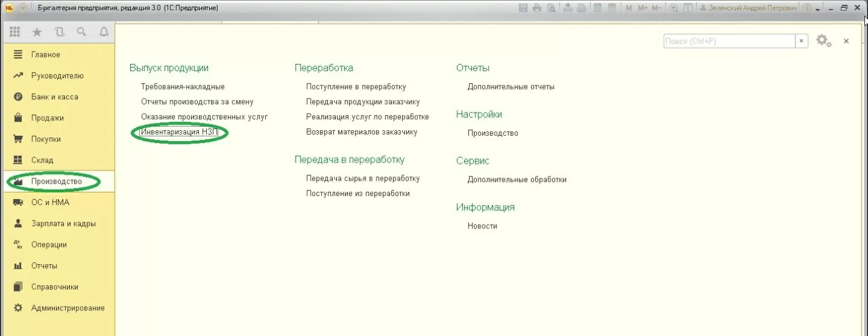Click the calculator icon in title bar
The width and height of the screenshot is (868, 336).
point(597,8)
